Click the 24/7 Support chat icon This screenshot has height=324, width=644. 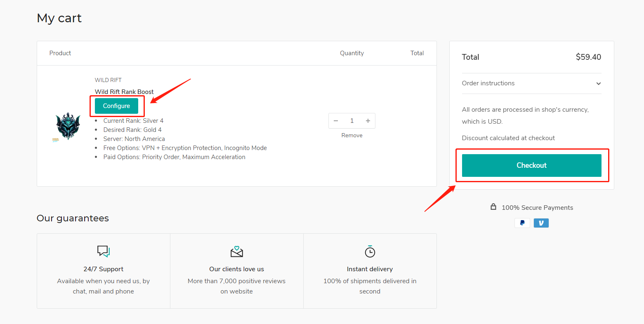[103, 251]
